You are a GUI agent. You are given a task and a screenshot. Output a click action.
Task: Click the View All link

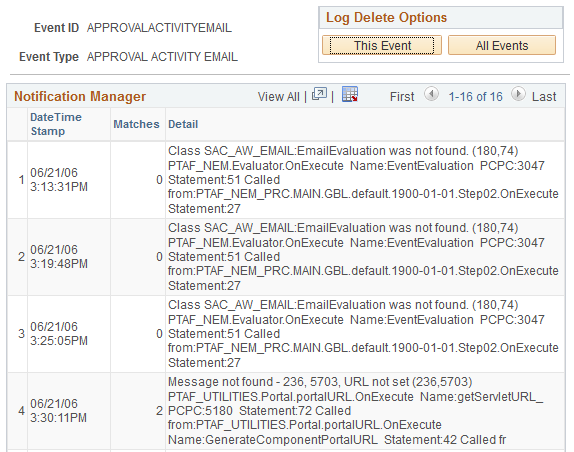(x=278, y=97)
